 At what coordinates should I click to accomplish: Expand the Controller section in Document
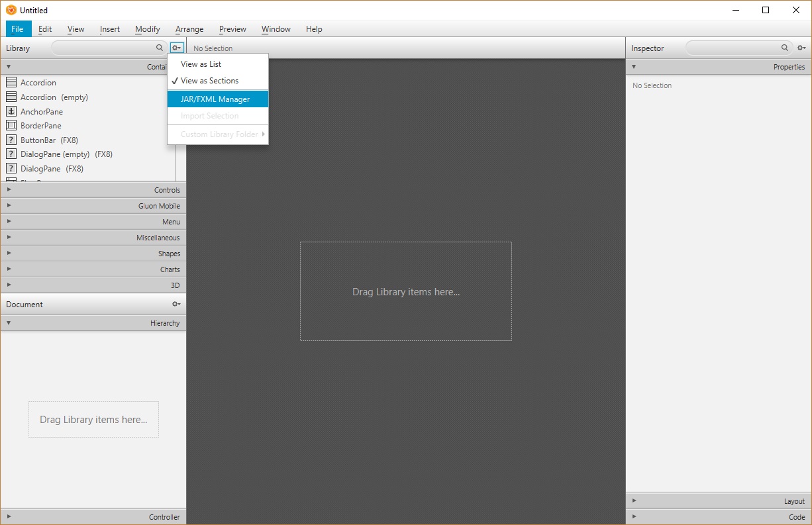tap(93, 517)
